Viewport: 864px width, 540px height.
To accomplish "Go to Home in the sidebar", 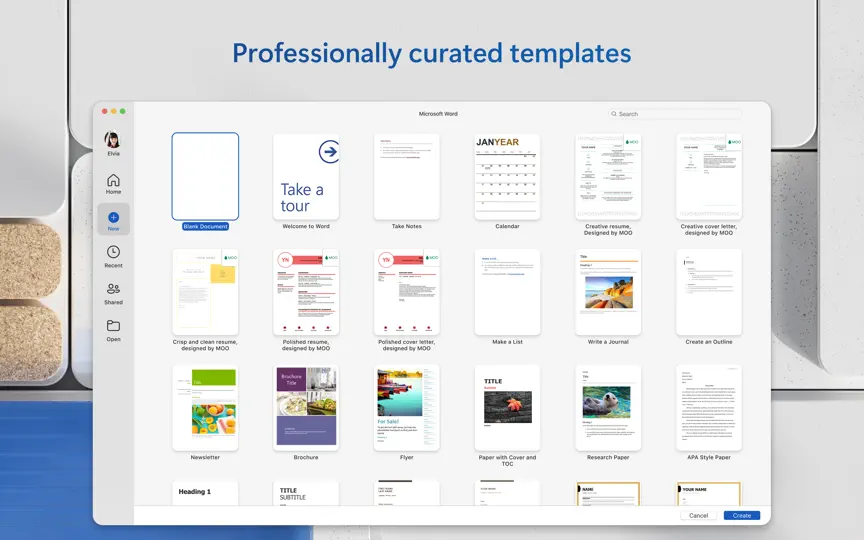I will click(x=113, y=183).
